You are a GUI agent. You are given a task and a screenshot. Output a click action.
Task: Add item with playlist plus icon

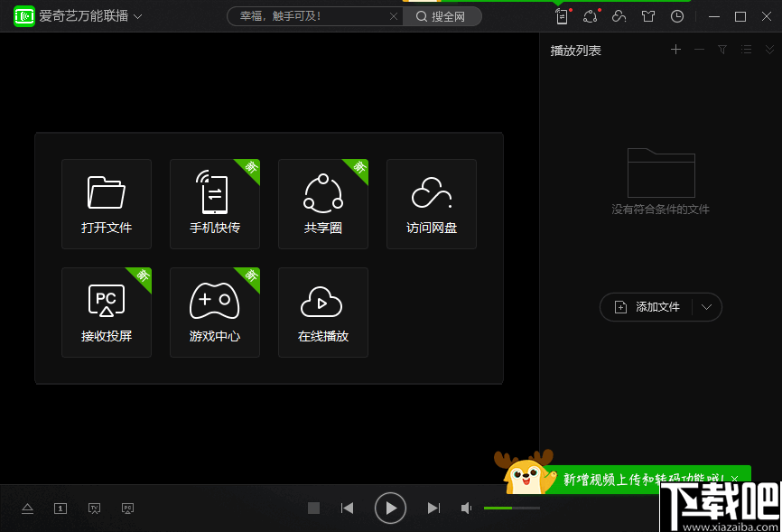click(x=675, y=50)
